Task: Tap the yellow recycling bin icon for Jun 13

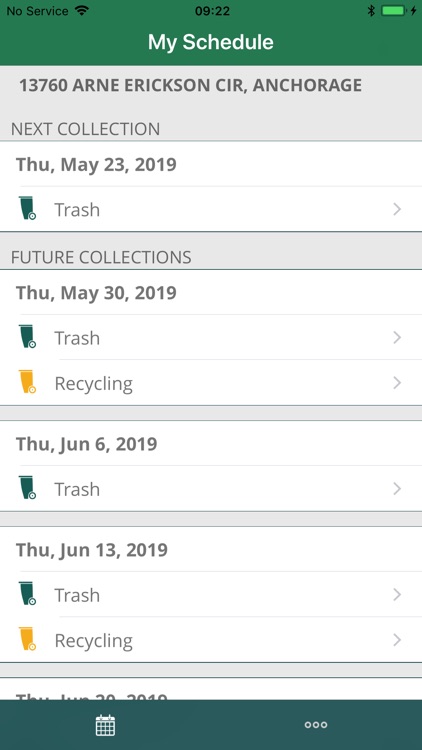Action: pos(27,639)
